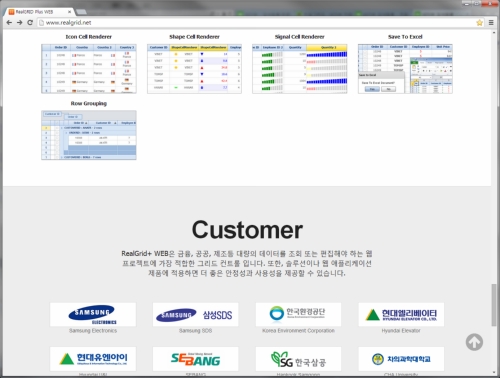Click the browser forward arrow
The height and width of the screenshot is (378, 500).
click(20, 22)
